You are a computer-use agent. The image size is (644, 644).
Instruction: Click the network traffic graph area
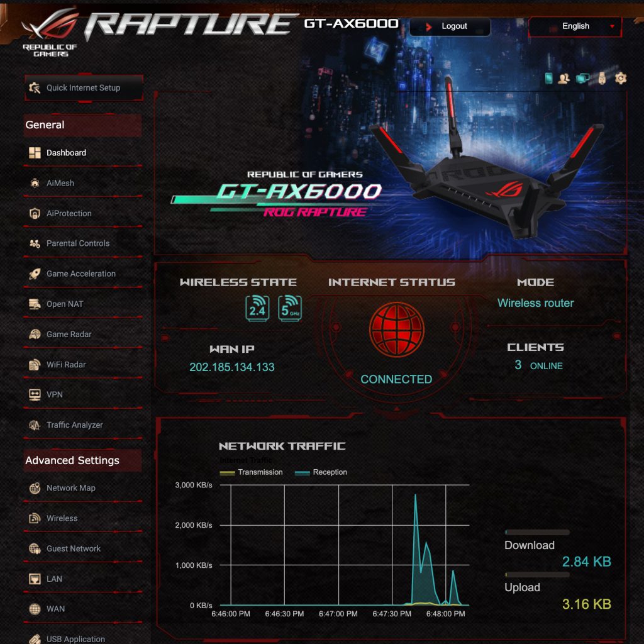[344, 545]
